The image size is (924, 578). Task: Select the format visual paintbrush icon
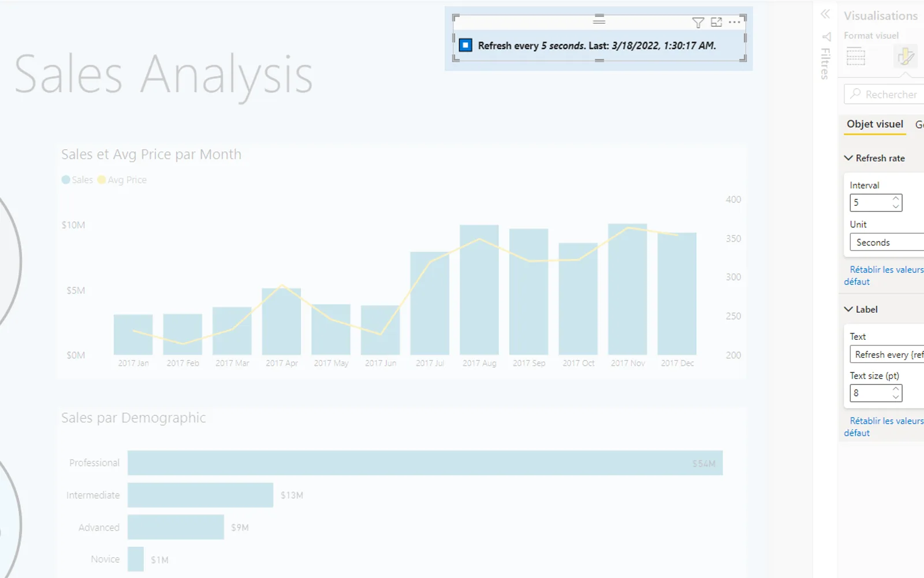click(905, 56)
